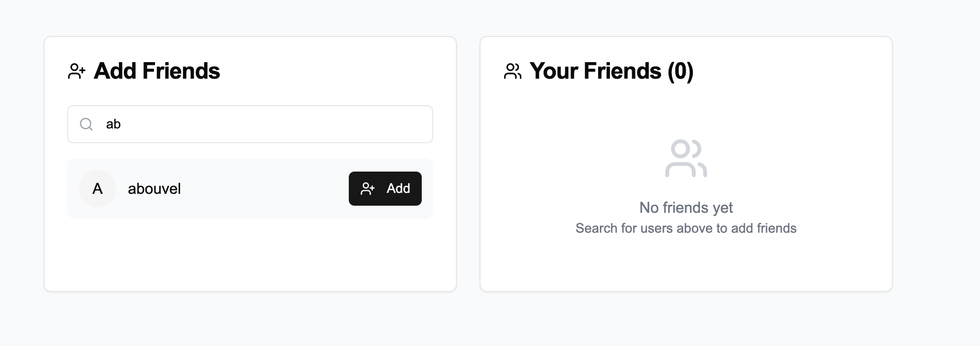Click the "No friends yet" message
The width and height of the screenshot is (980, 346).
(x=686, y=208)
